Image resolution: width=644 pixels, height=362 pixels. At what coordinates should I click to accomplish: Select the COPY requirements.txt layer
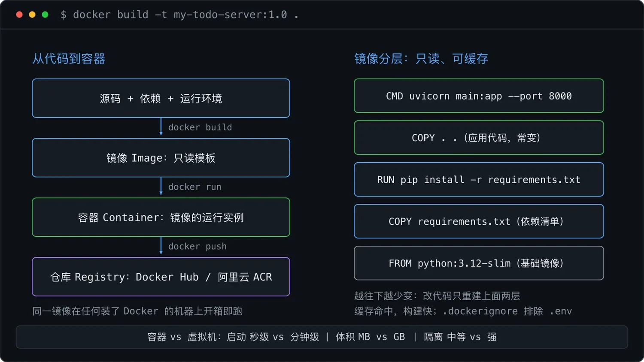point(479,221)
